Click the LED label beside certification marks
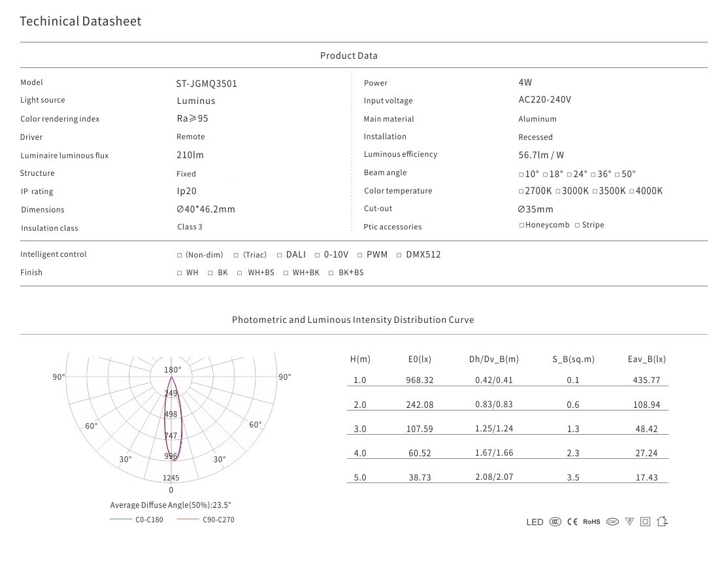This screenshot has height=570, width=728. (x=535, y=522)
